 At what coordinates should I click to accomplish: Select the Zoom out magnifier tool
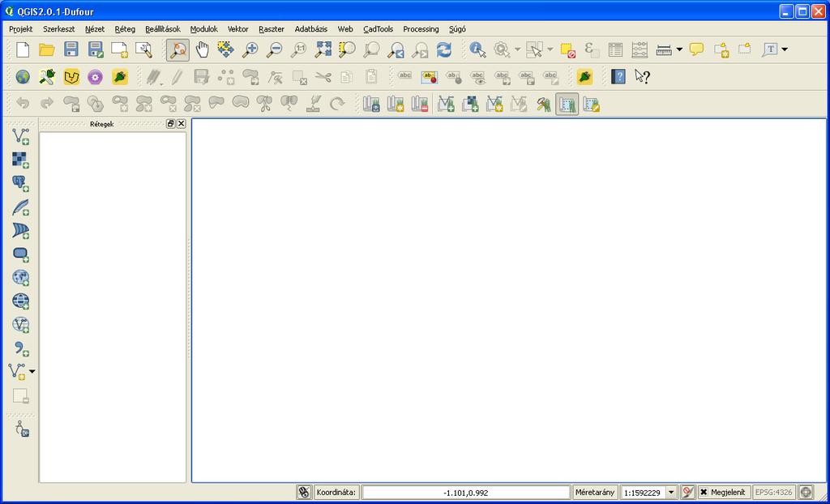pyautogui.click(x=274, y=49)
